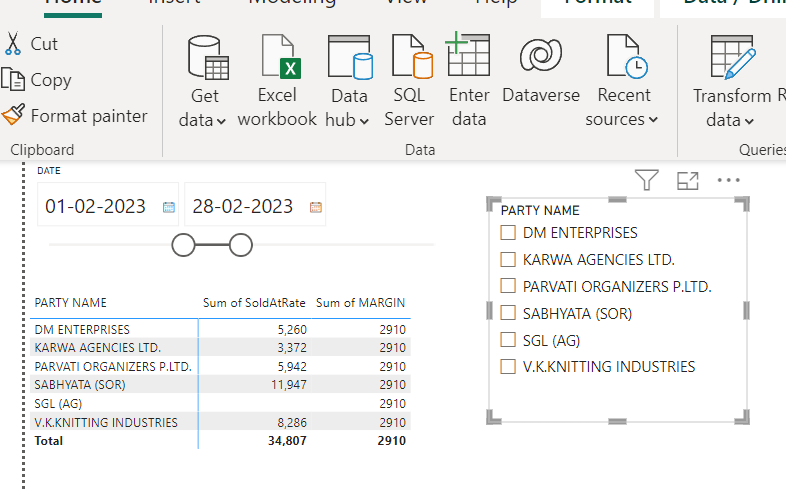Click the Cut scissors icon
Image resolution: width=786 pixels, height=489 pixels.
click(x=13, y=44)
